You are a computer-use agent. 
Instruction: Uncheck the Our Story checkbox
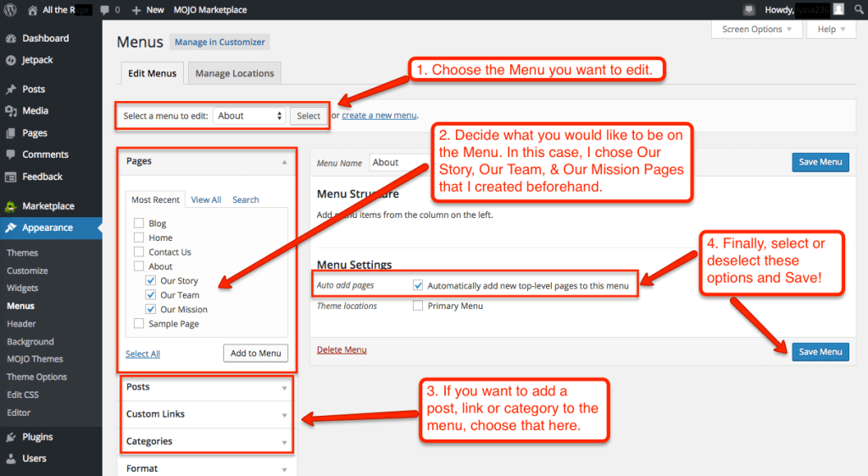151,280
